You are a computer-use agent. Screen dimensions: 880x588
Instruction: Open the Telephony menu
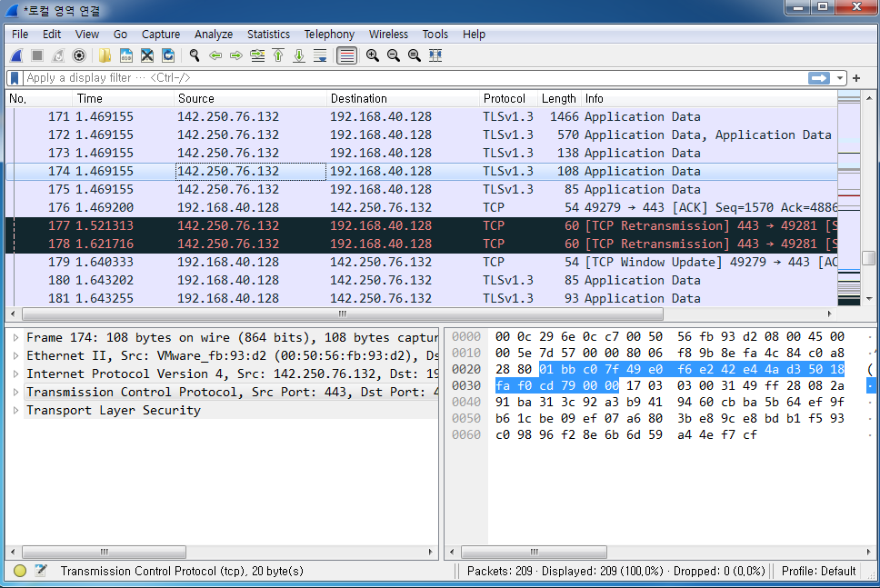point(329,35)
